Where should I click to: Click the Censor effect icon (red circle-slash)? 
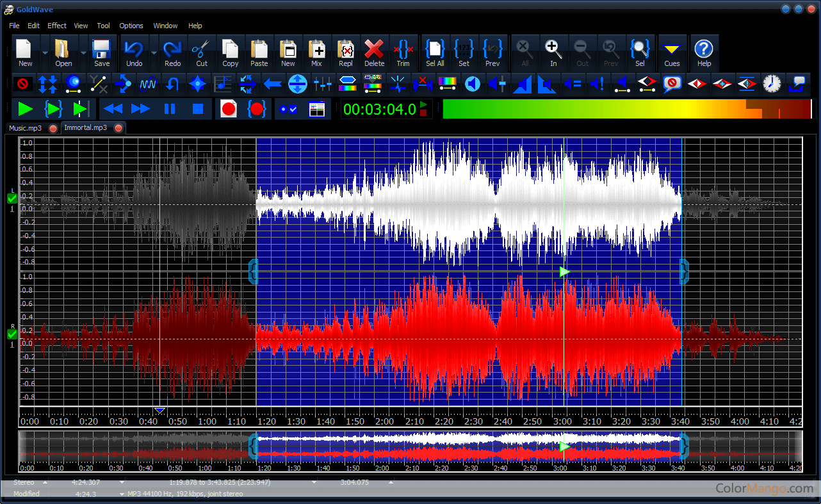click(23, 84)
